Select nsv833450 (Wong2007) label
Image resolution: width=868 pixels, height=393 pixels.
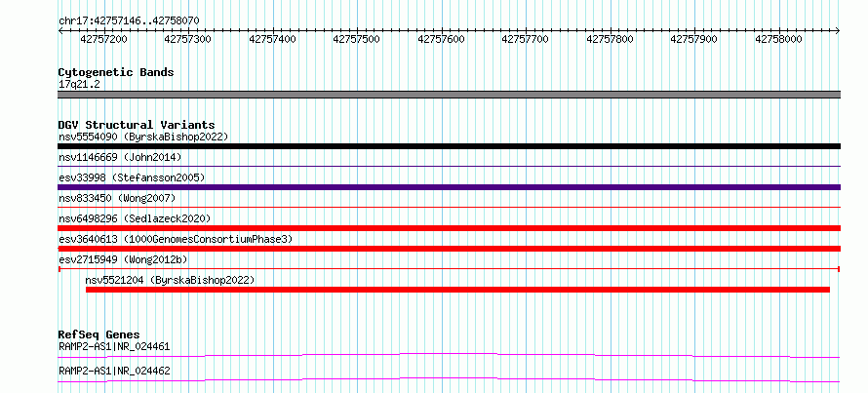tap(117, 198)
